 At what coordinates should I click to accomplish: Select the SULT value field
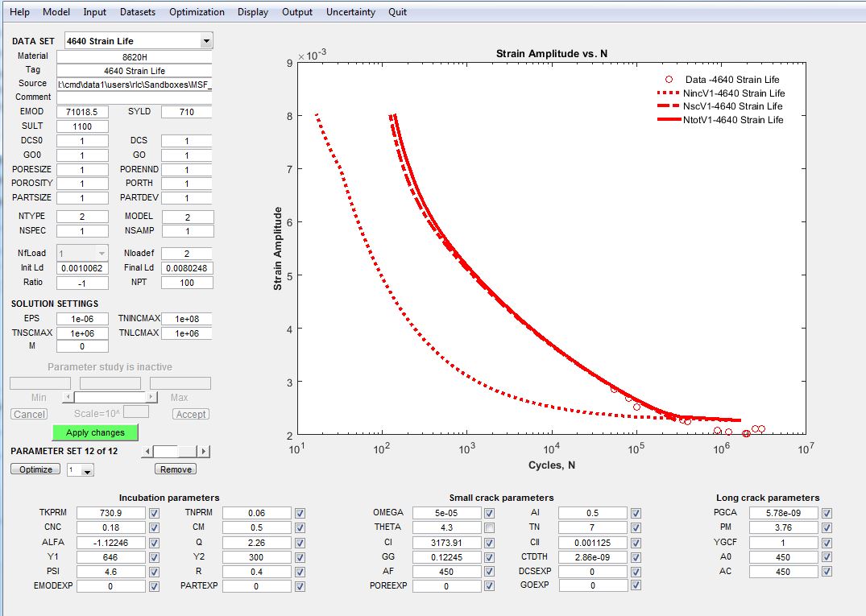pyautogui.click(x=82, y=126)
